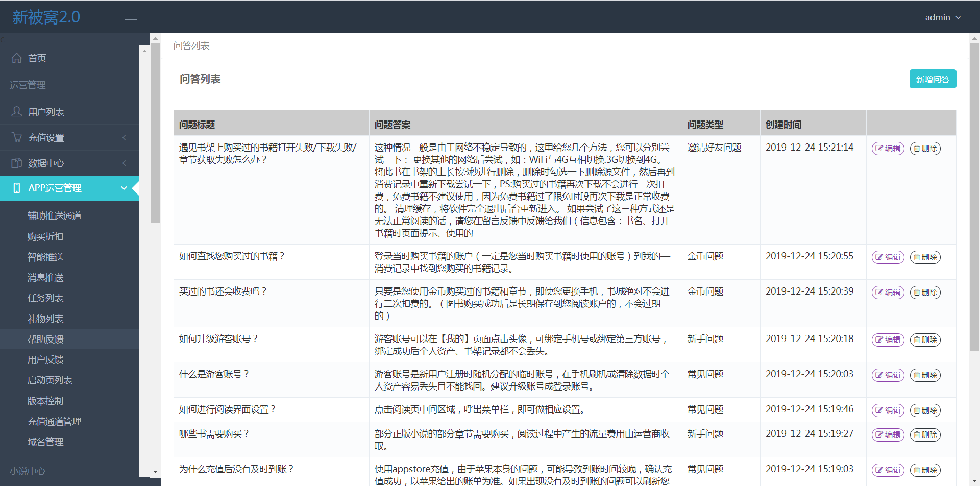Click the shopping cart icon beside 充值设置
This screenshot has height=486, width=980.
(x=17, y=137)
